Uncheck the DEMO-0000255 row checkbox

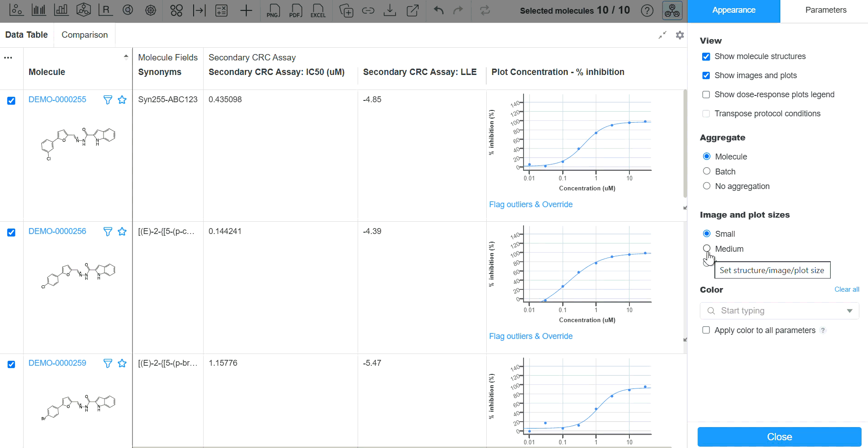(x=11, y=101)
